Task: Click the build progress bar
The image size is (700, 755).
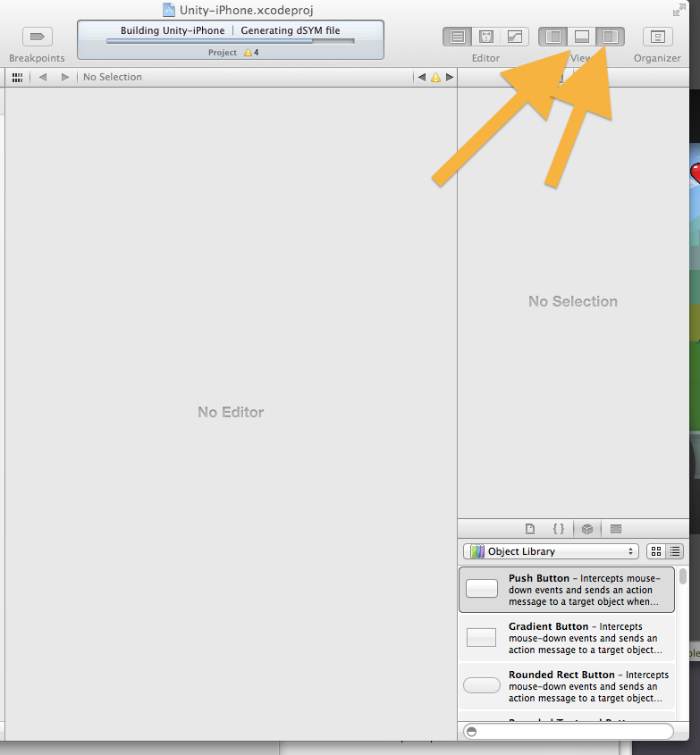Action: 231,41
